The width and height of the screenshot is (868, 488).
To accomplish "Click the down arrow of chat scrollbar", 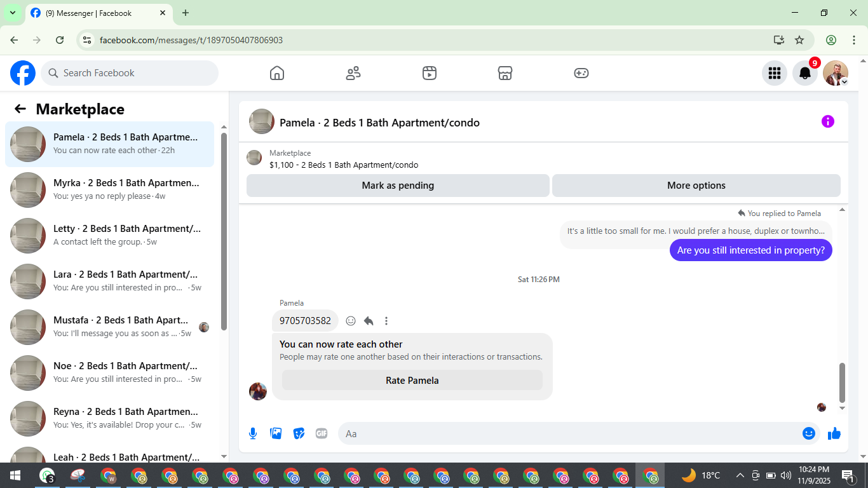I will pyautogui.click(x=843, y=408).
